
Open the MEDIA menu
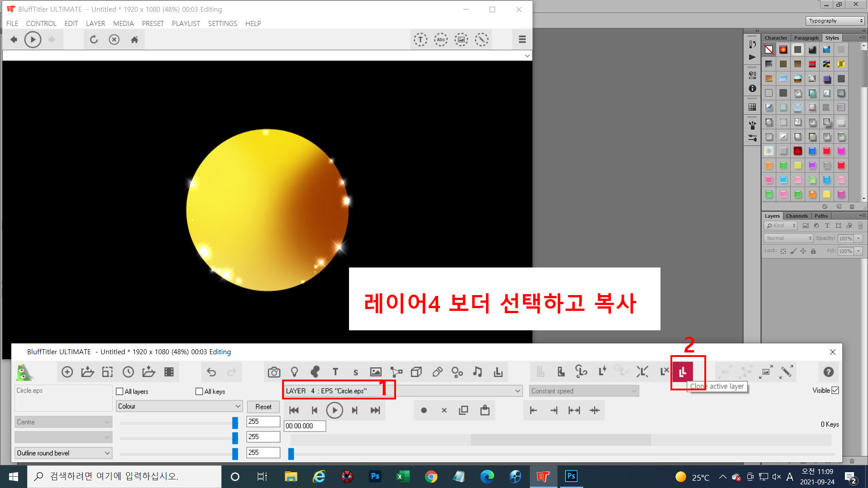[123, 23]
